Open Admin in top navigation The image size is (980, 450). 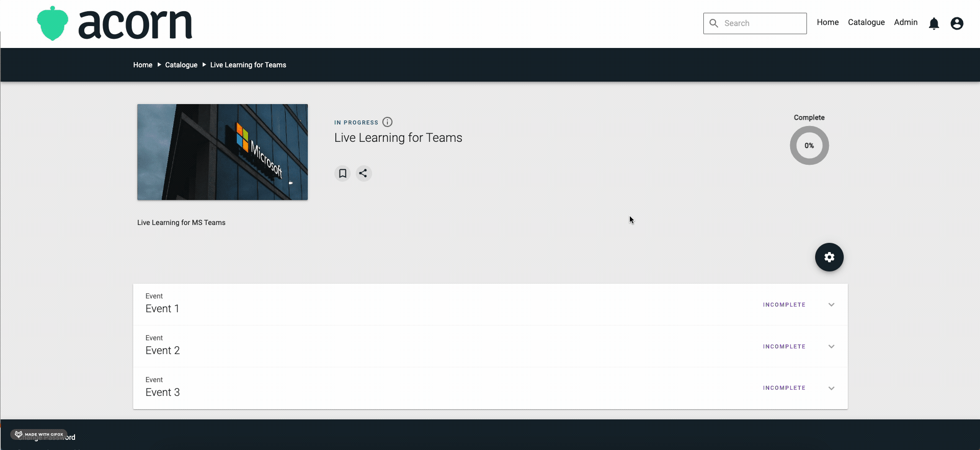pos(906,22)
